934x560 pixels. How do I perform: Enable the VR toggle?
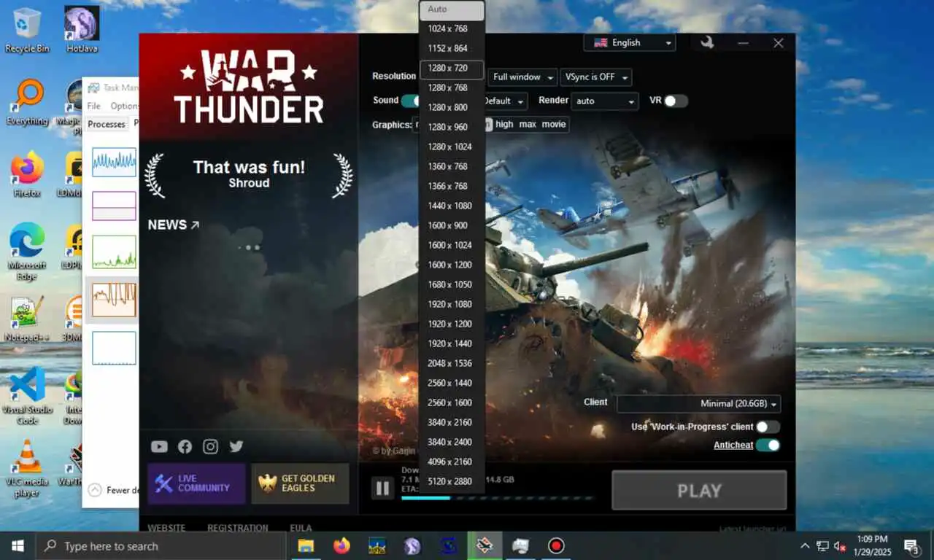676,101
